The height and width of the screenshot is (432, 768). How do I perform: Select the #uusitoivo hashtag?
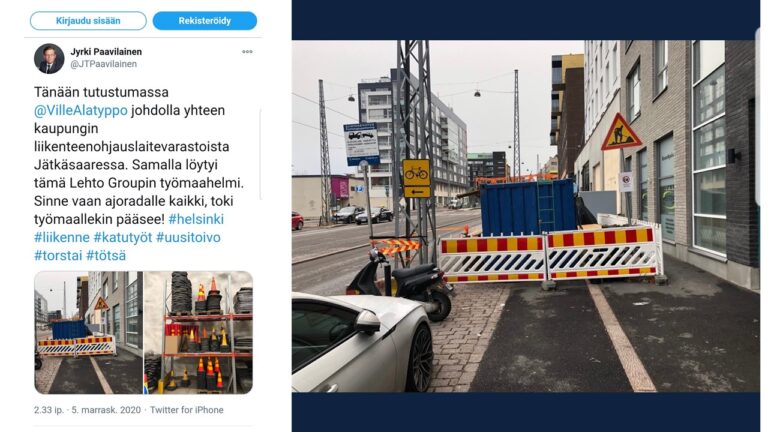(x=188, y=237)
